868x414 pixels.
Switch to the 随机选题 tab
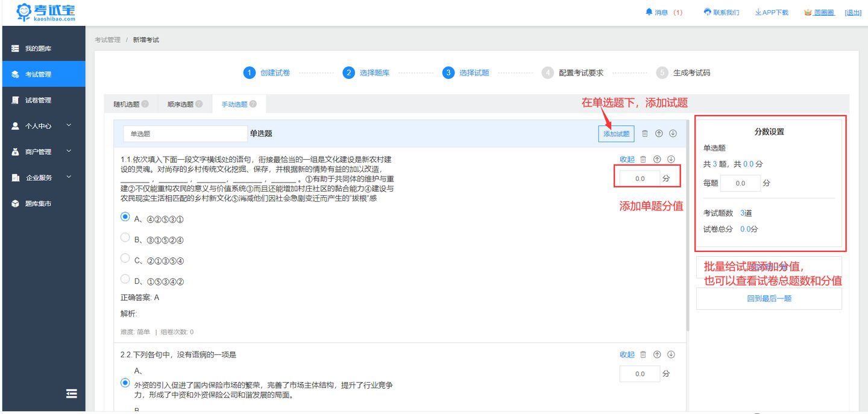[x=127, y=104]
